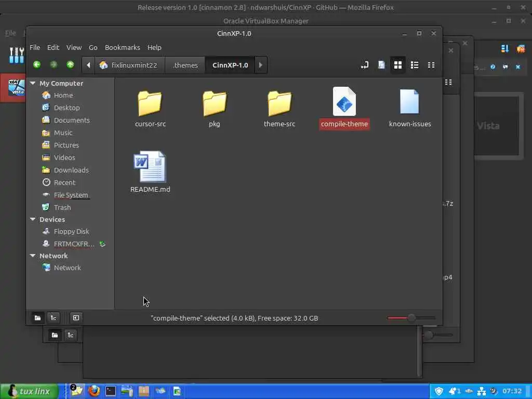Adjust the icon zoom slider
Viewport: 532px width, 399px height.
click(x=411, y=318)
